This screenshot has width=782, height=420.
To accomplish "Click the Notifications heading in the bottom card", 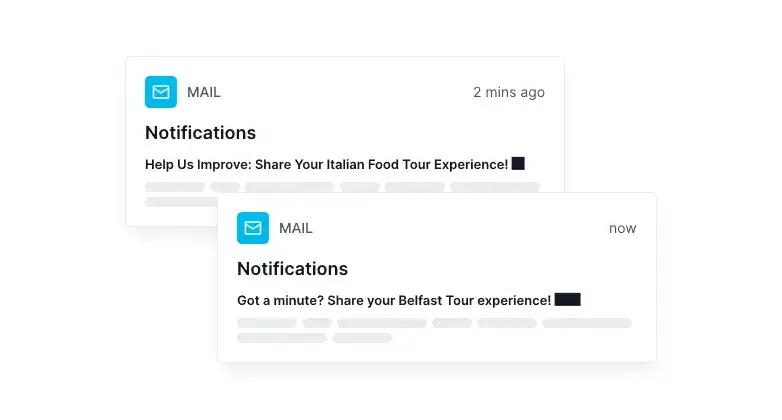I will point(292,269).
